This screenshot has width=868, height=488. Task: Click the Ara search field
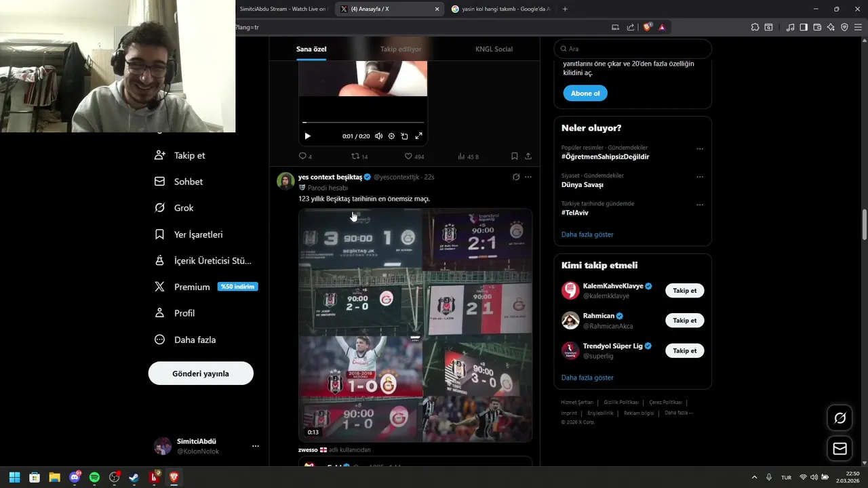click(633, 49)
